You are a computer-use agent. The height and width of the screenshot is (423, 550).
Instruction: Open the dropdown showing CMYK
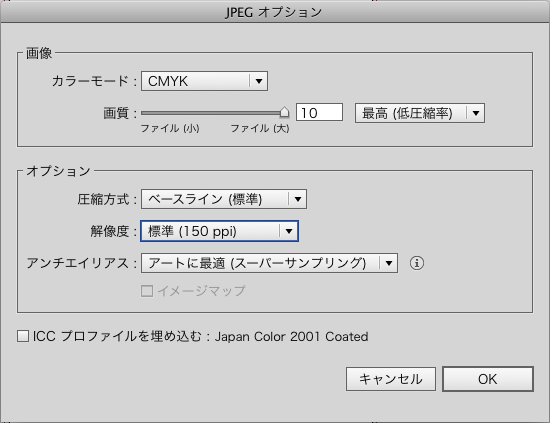tap(204, 81)
